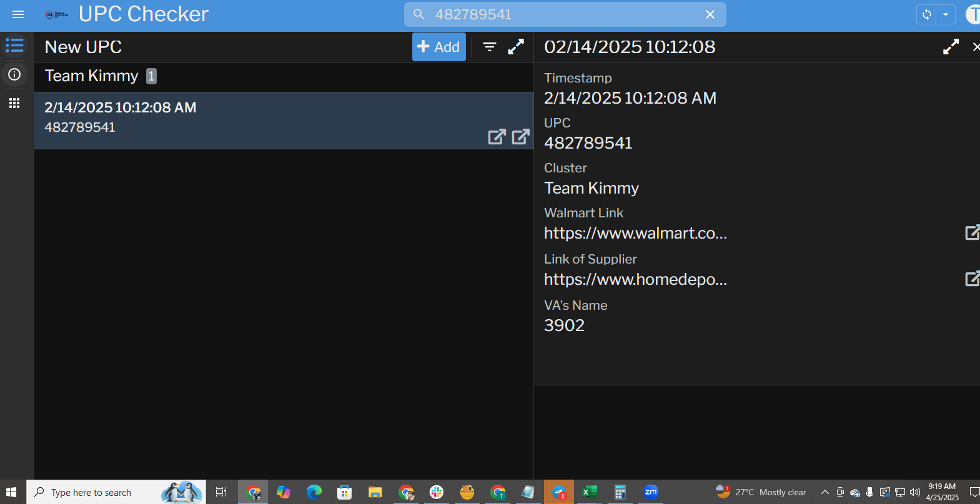Select the list view icon in sidebar
Viewport: 980px width, 504px height.
(14, 46)
